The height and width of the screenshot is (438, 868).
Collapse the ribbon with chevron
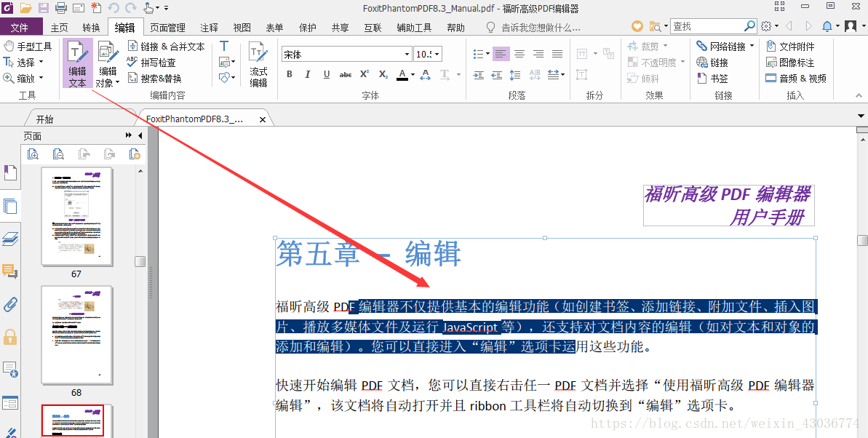click(x=859, y=95)
